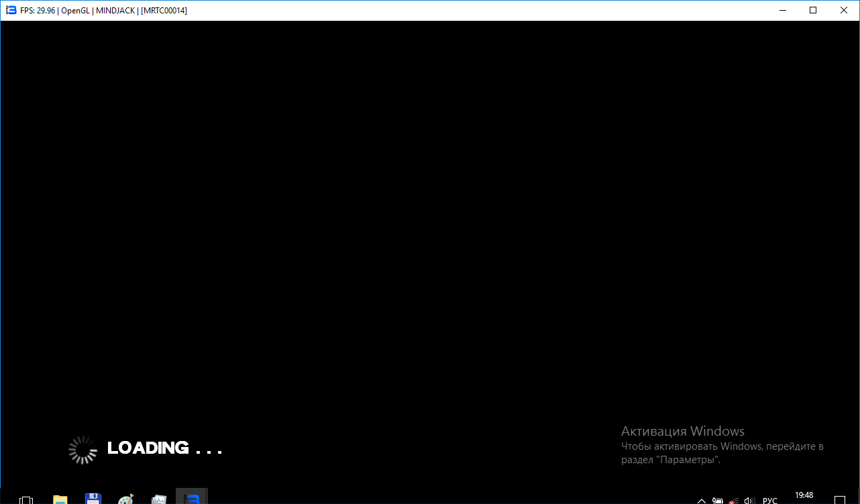Open the performance monitor taskbar icon
This screenshot has width=860, height=504.
158,499
